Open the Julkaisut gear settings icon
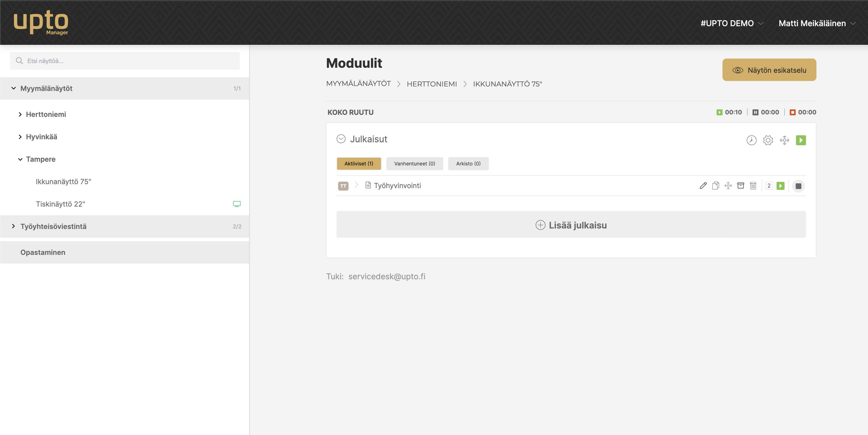 pyautogui.click(x=768, y=140)
